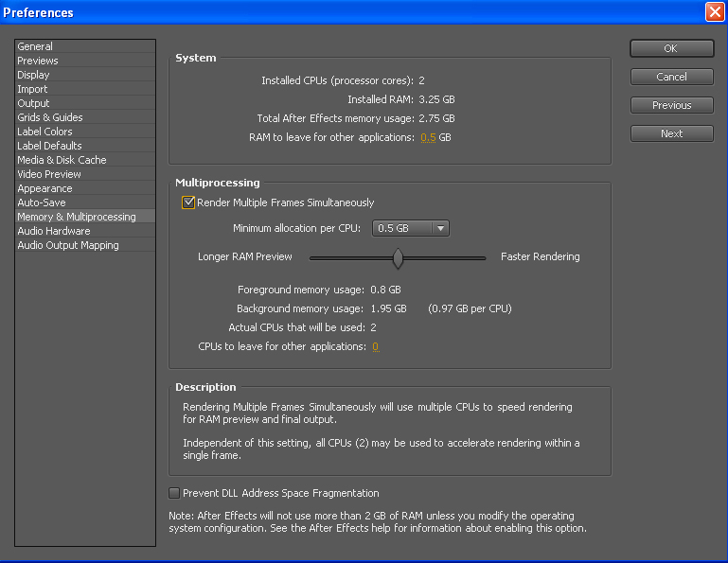728x563 pixels.
Task: Edit CPUs to leave for other applications value
Action: point(375,346)
